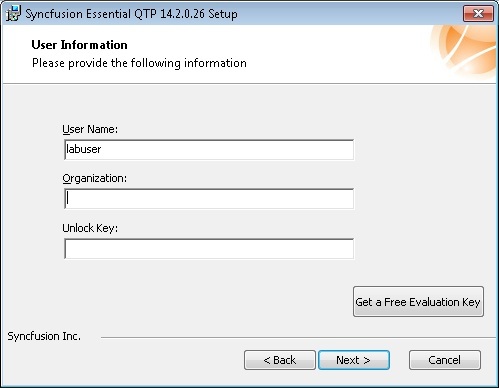The height and width of the screenshot is (388, 499).
Task: Click the 'User Name:' label
Action: 90,129
